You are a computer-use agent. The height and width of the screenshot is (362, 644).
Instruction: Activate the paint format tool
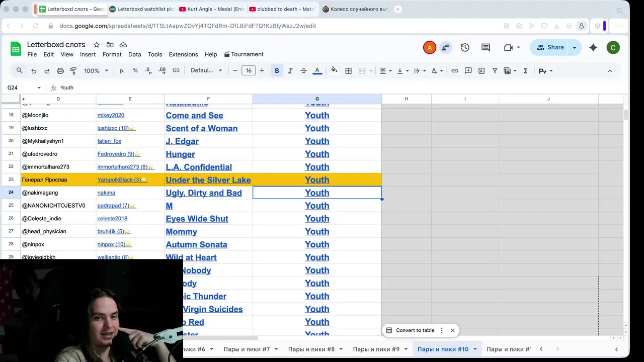click(73, 71)
